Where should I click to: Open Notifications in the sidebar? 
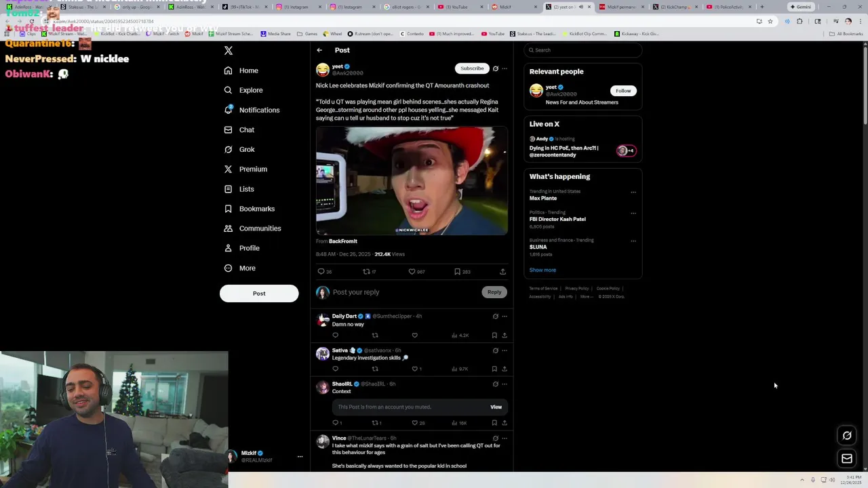tap(252, 110)
